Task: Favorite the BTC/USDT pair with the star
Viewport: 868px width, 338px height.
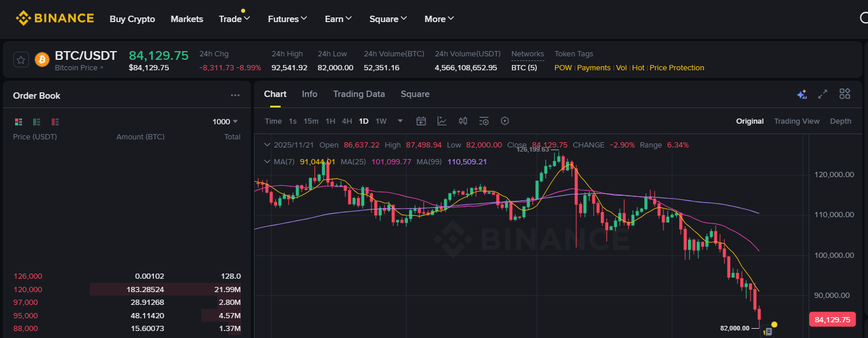Action: pyautogui.click(x=21, y=59)
